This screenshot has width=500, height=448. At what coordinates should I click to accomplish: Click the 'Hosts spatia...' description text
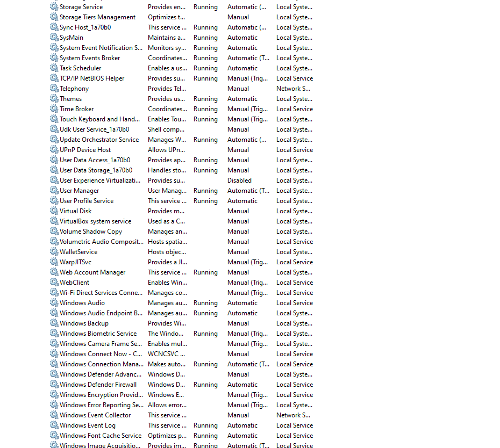[167, 242]
